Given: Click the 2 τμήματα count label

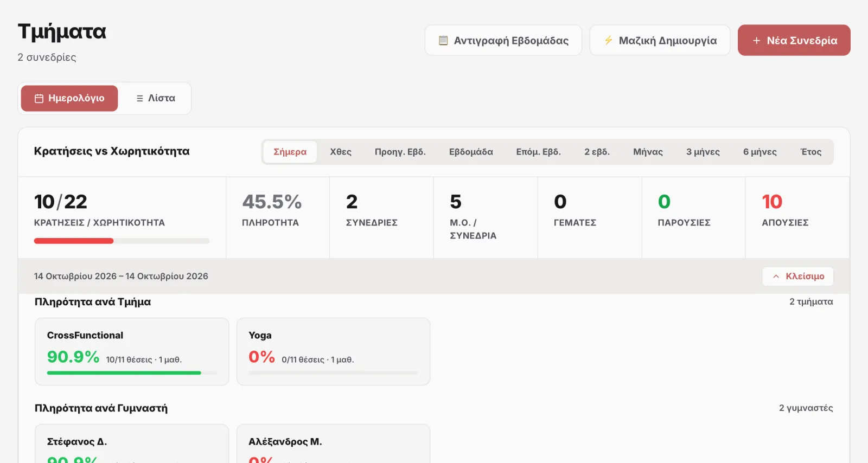Looking at the screenshot, I should [811, 302].
